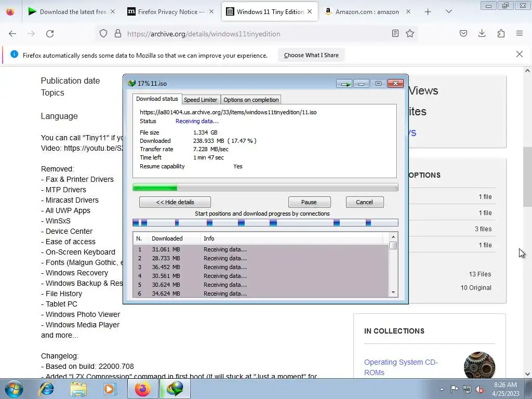Click Internet Download Manager taskbar icon

[x=175, y=389]
